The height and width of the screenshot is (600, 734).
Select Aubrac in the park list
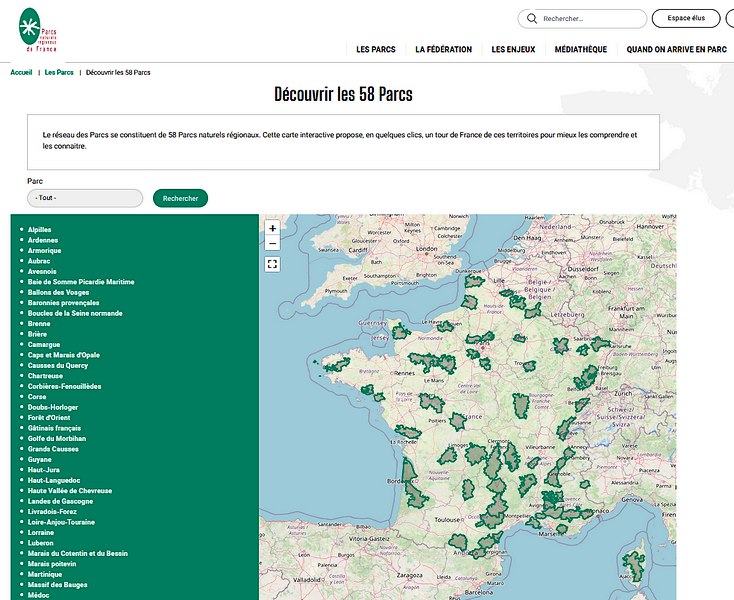(39, 261)
